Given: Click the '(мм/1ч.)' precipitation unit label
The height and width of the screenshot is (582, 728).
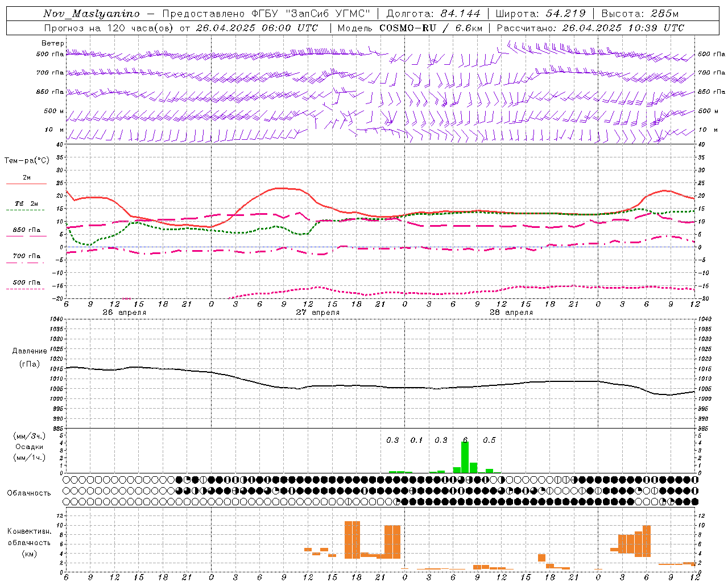Looking at the screenshot, I should (x=30, y=458).
